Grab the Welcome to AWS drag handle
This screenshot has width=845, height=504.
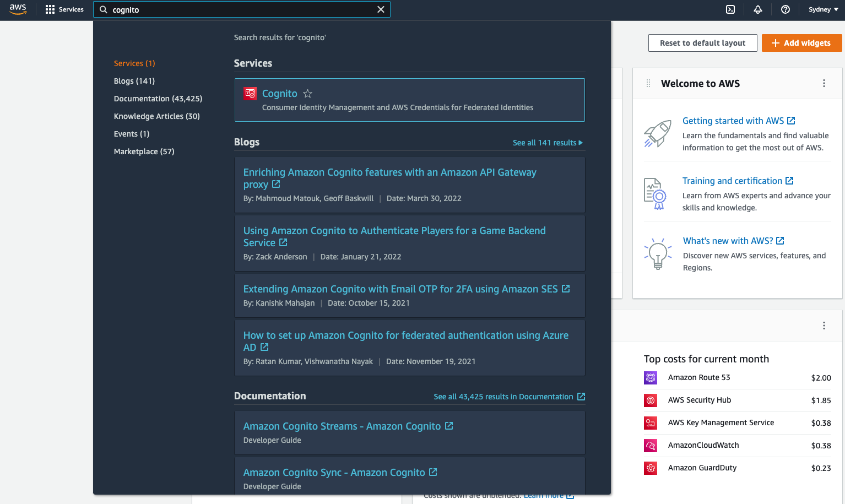pyautogui.click(x=648, y=83)
